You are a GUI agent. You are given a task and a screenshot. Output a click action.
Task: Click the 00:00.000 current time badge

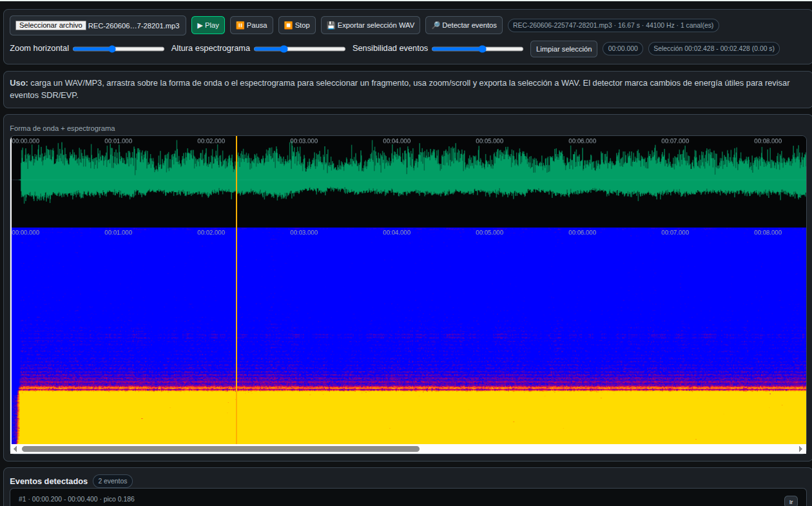[x=623, y=48]
